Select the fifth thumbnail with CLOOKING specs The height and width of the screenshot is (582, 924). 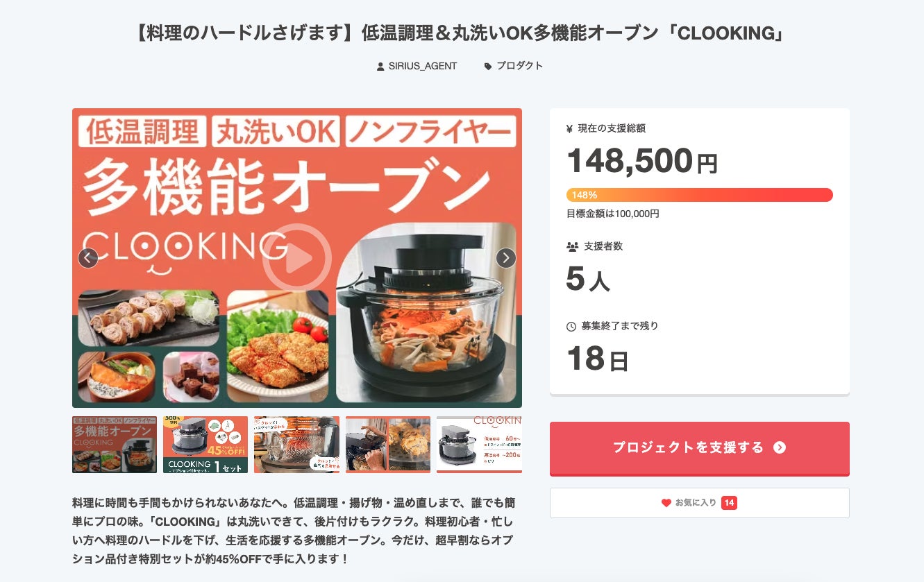pos(479,445)
